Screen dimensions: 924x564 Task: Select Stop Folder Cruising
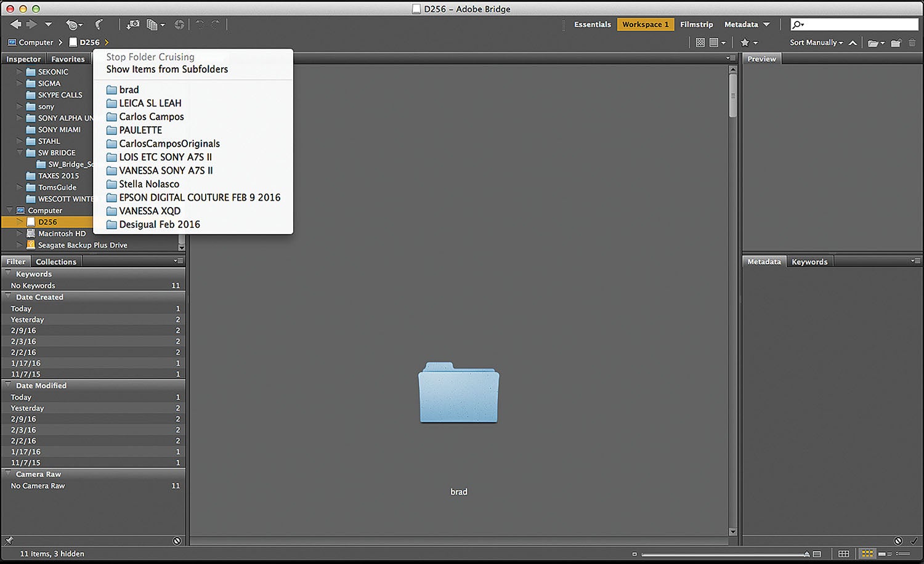[150, 56]
